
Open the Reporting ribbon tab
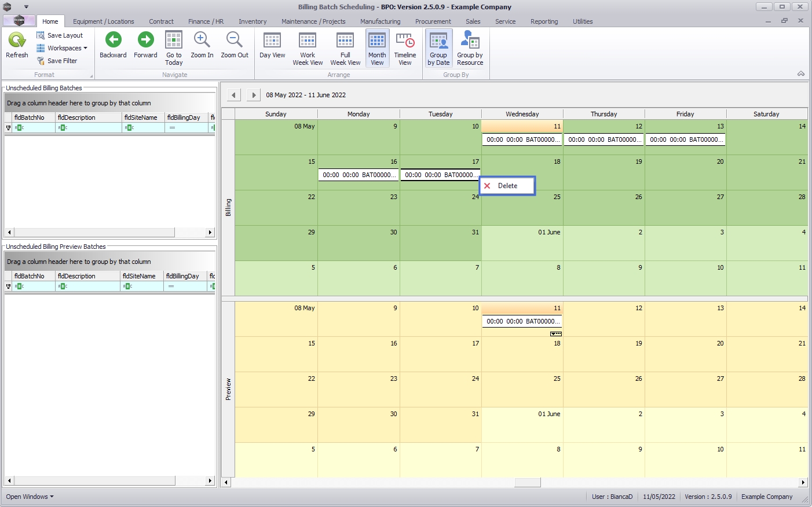click(544, 21)
